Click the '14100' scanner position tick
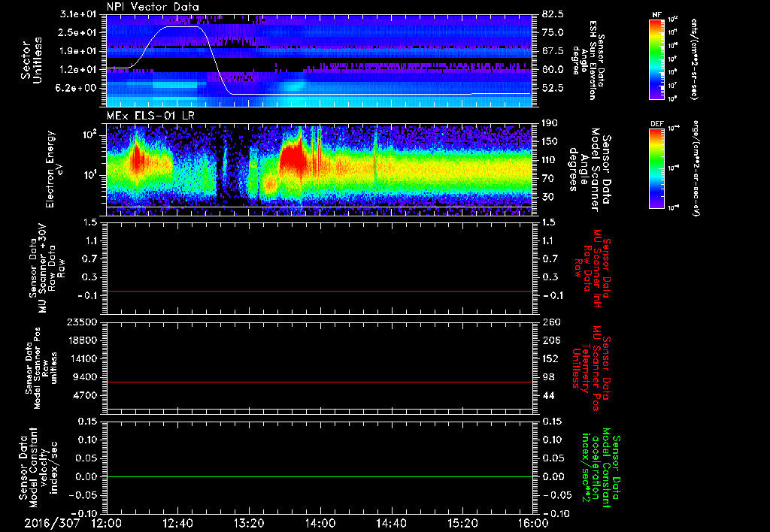The width and height of the screenshot is (770, 532). (83, 358)
